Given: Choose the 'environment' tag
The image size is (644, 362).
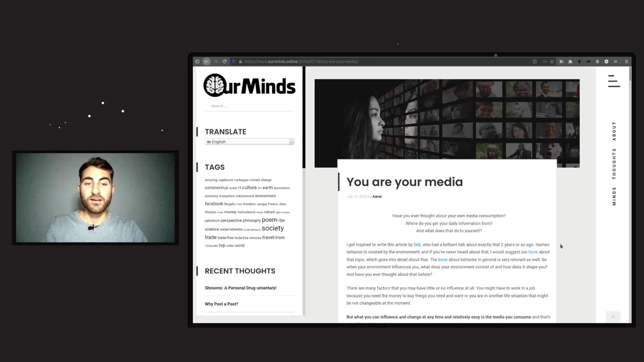Looking at the screenshot, I should pos(265,196).
